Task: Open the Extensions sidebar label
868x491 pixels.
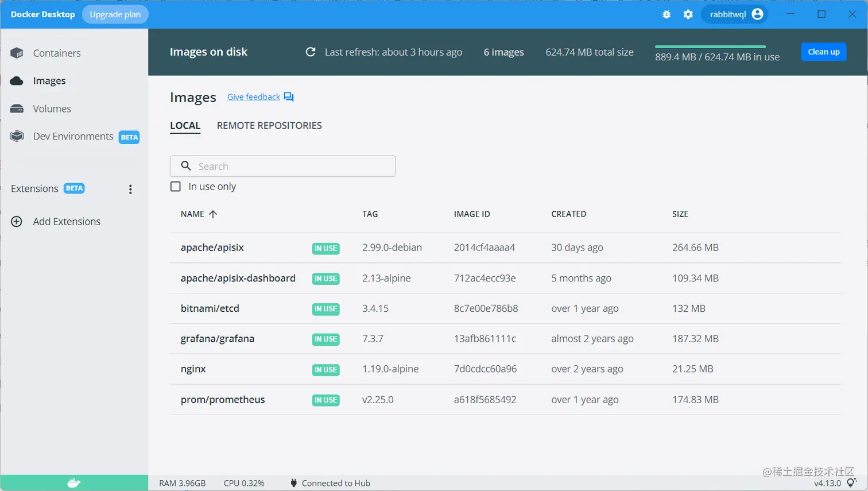Action: (34, 189)
